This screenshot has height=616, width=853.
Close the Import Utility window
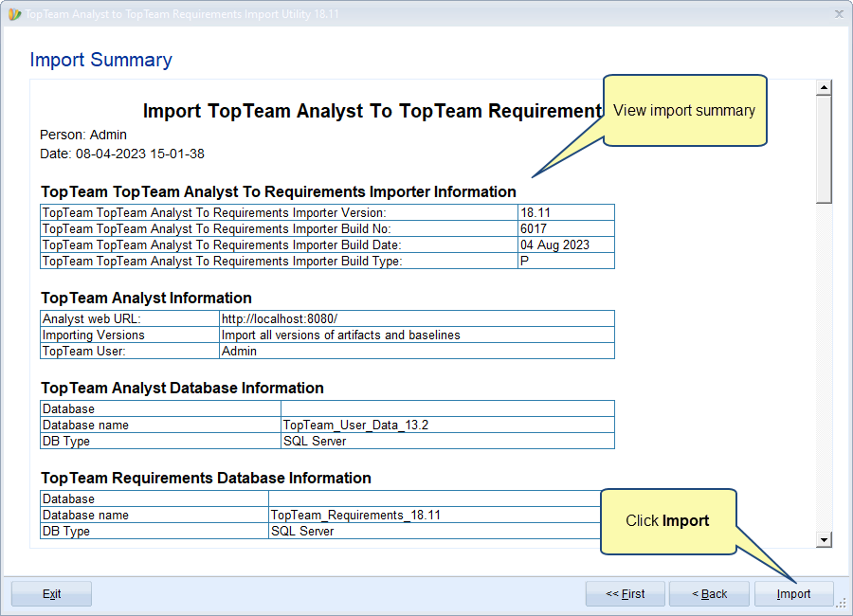point(839,14)
